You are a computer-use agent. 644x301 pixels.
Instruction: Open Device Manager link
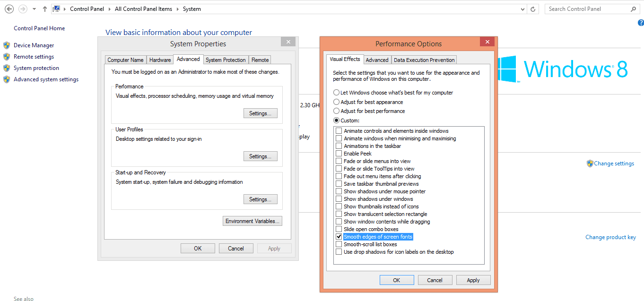click(x=34, y=45)
